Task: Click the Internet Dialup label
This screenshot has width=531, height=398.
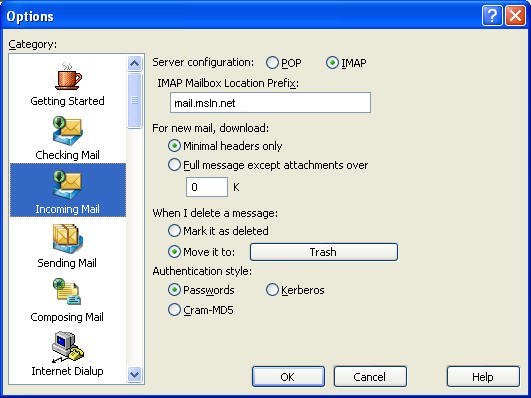Action: click(x=67, y=371)
